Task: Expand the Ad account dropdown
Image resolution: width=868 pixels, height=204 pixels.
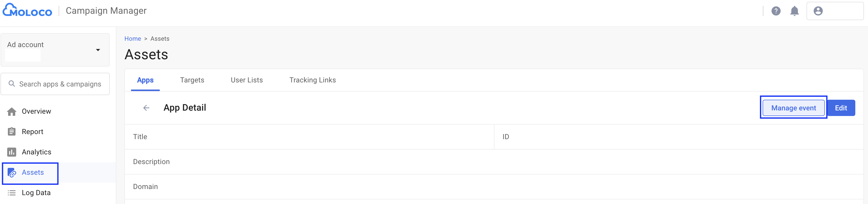Action: (x=98, y=50)
